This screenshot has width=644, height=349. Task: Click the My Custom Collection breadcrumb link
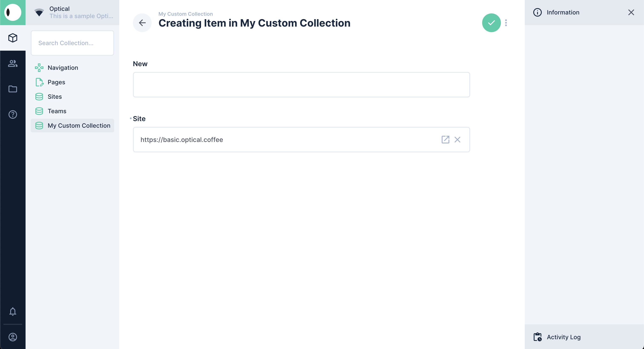coord(185,14)
